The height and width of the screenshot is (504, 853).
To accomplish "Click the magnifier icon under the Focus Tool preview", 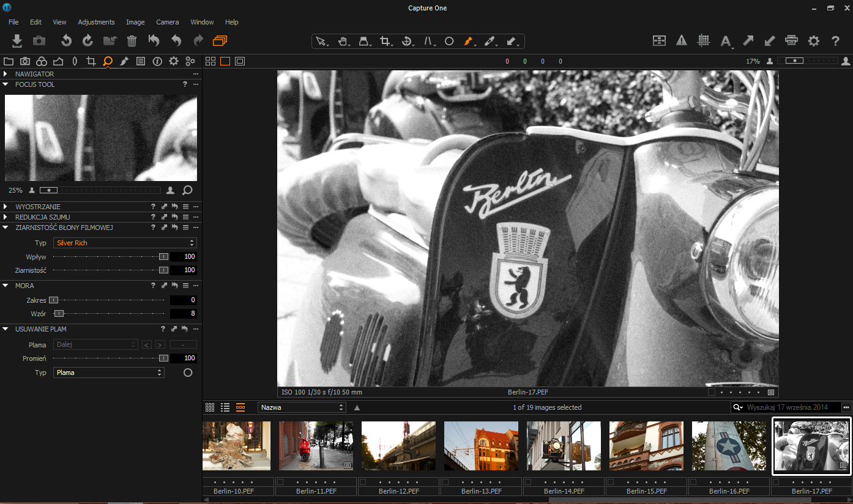I will pyautogui.click(x=187, y=190).
